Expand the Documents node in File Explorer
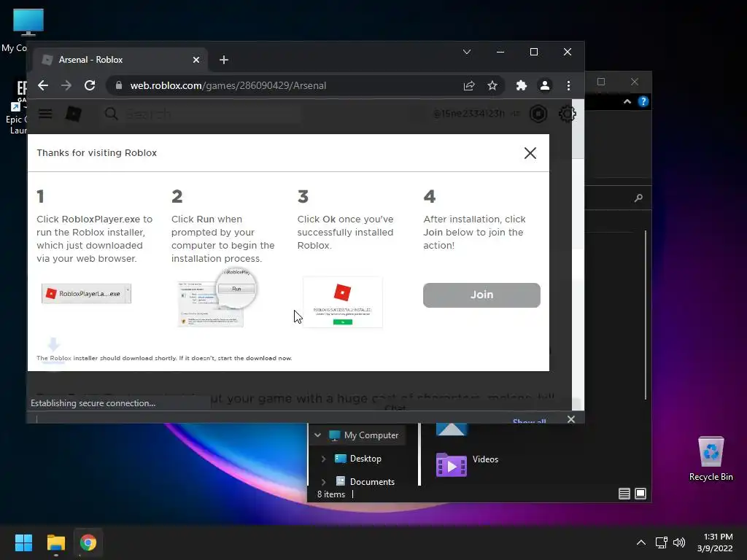Viewport: 747px width, 560px height. click(323, 482)
